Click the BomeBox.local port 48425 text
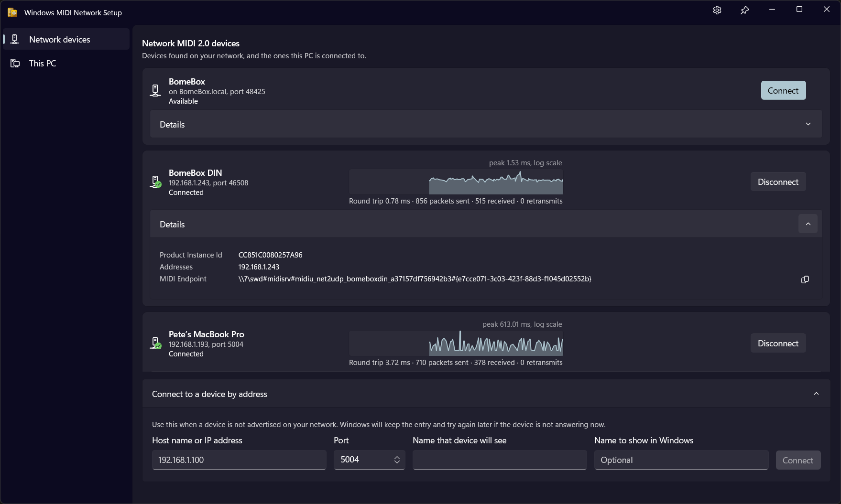The height and width of the screenshot is (504, 841). 217,92
